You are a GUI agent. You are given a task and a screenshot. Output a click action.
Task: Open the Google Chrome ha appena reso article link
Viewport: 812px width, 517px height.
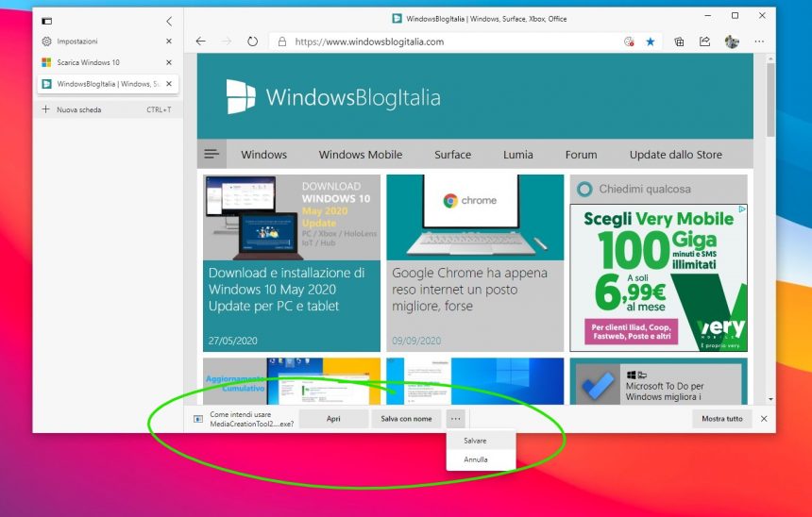click(469, 290)
